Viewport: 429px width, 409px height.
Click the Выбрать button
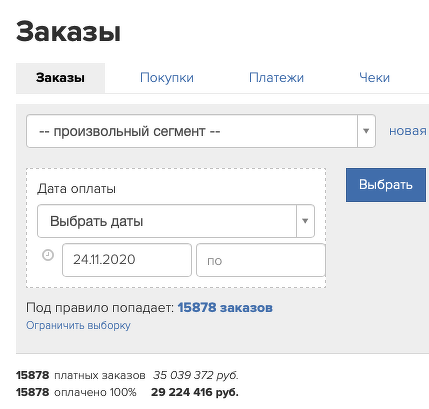tap(386, 185)
